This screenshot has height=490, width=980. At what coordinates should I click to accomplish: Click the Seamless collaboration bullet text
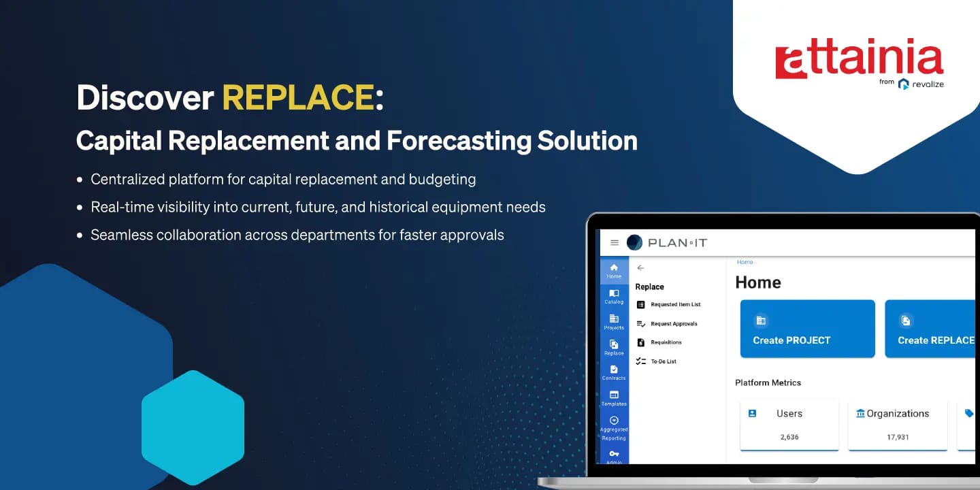(297, 235)
